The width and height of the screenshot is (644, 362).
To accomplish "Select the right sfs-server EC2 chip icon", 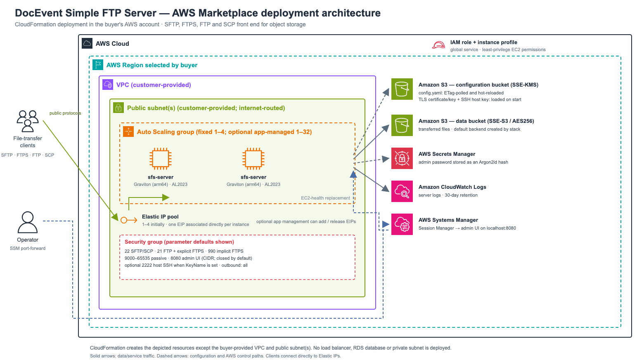I will click(x=253, y=159).
